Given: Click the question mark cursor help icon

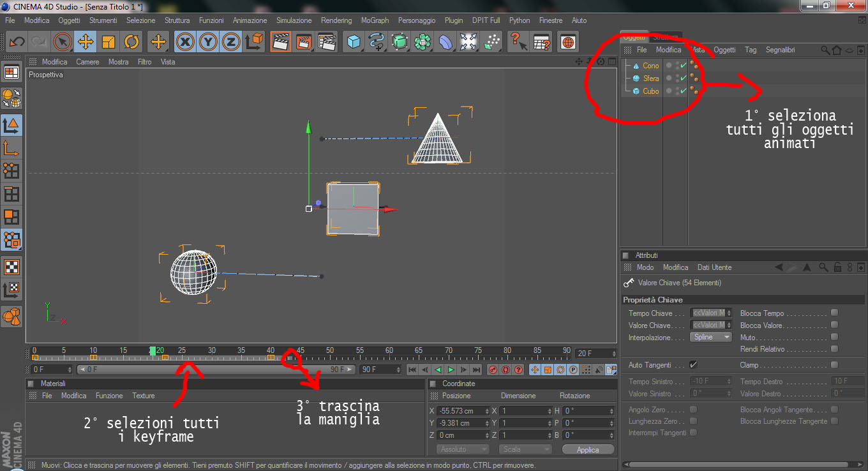Looking at the screenshot, I should click(518, 42).
